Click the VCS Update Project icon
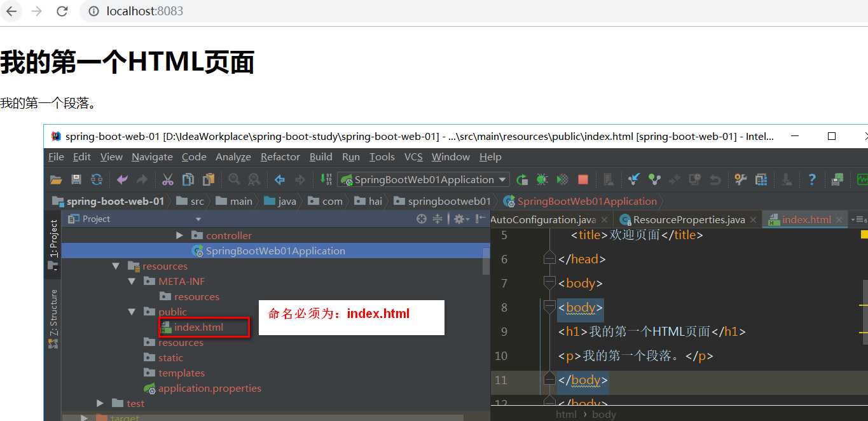This screenshot has height=421, width=868. (634, 180)
